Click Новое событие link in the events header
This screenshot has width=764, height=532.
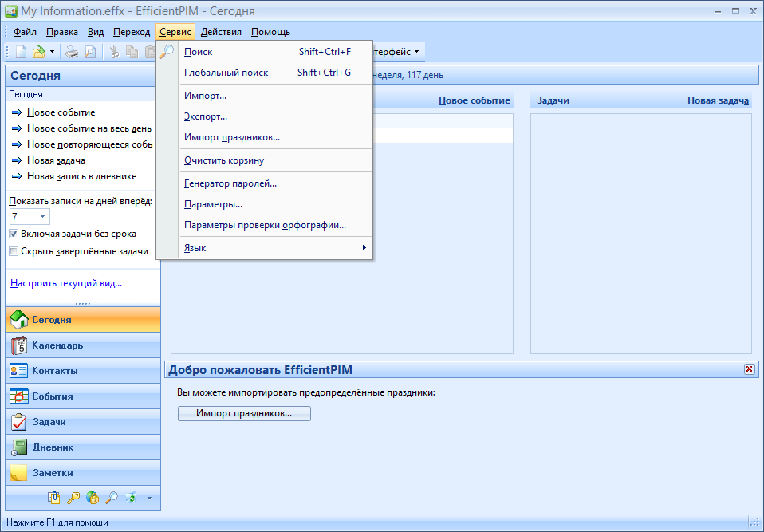474,100
